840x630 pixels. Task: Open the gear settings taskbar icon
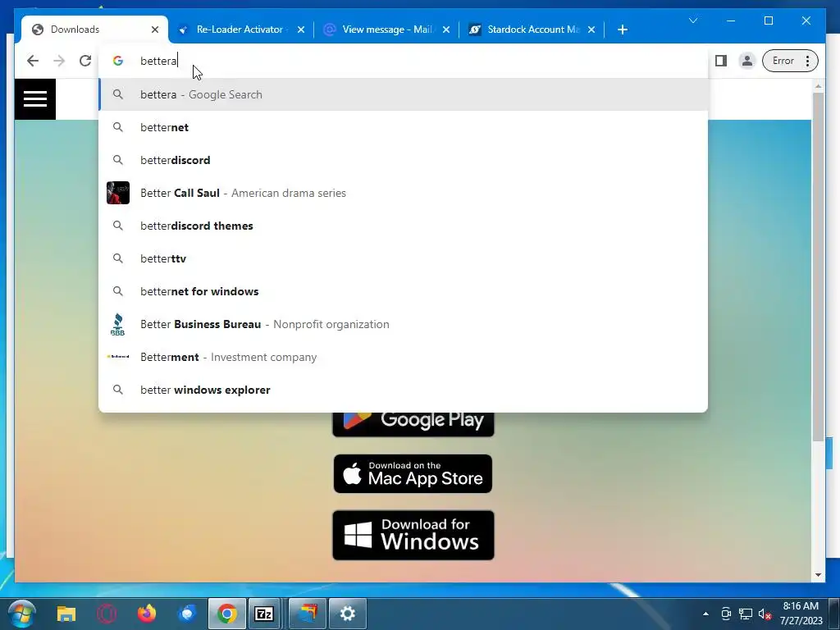[x=348, y=614]
